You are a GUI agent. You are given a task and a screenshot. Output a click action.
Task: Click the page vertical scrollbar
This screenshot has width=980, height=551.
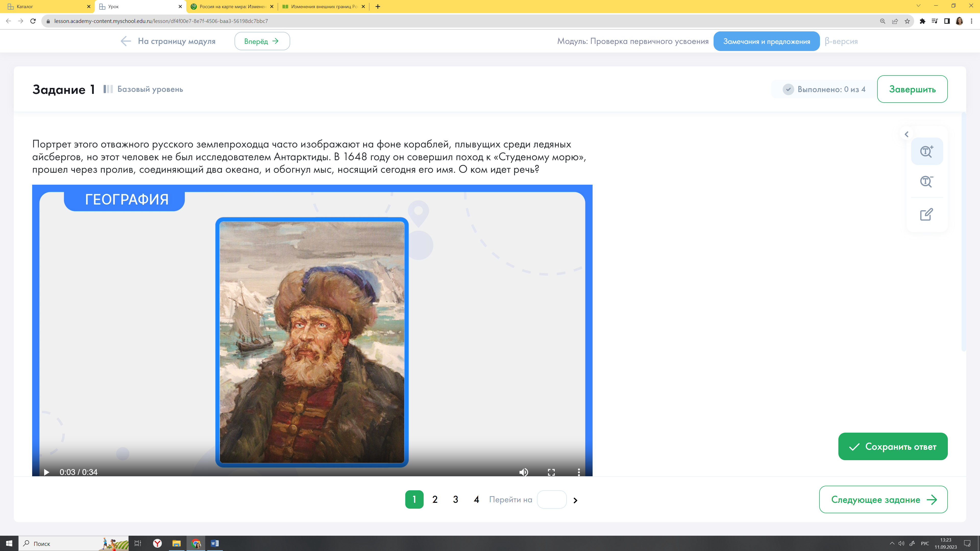963,232
